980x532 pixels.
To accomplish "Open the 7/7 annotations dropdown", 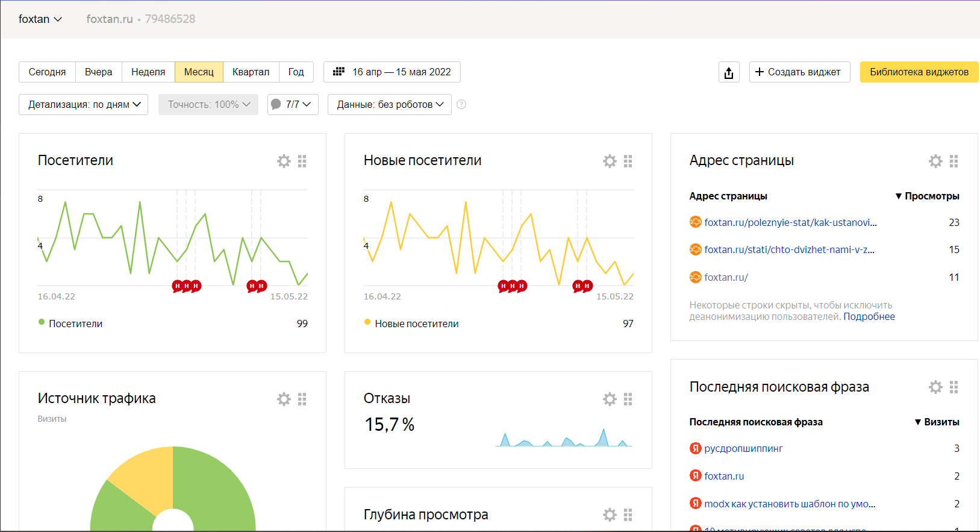I will (293, 104).
